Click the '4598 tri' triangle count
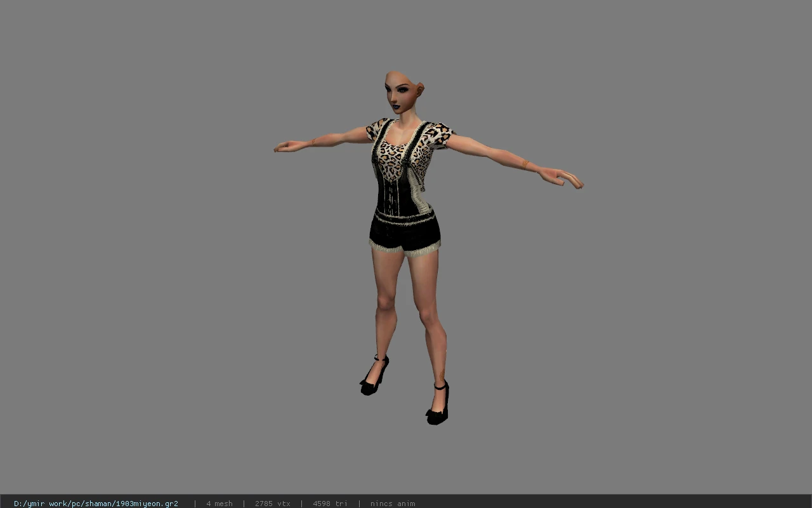The image size is (812, 508). pyautogui.click(x=330, y=504)
